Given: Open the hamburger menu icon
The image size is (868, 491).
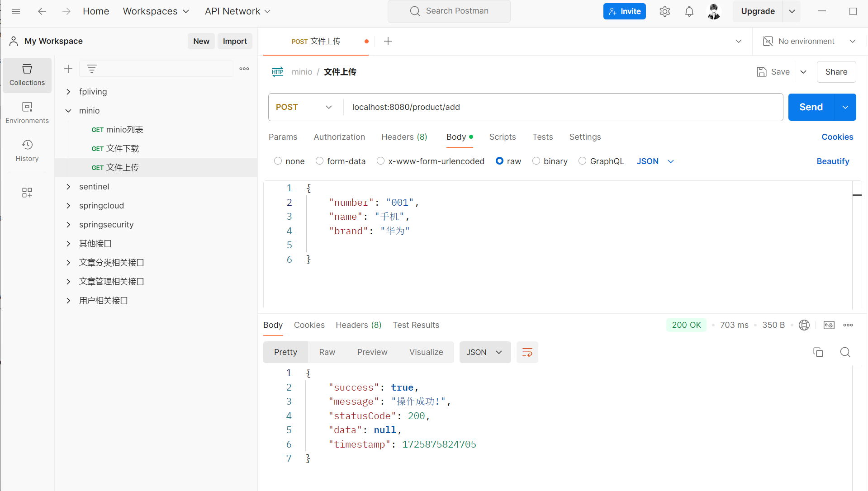Looking at the screenshot, I should tap(16, 11).
